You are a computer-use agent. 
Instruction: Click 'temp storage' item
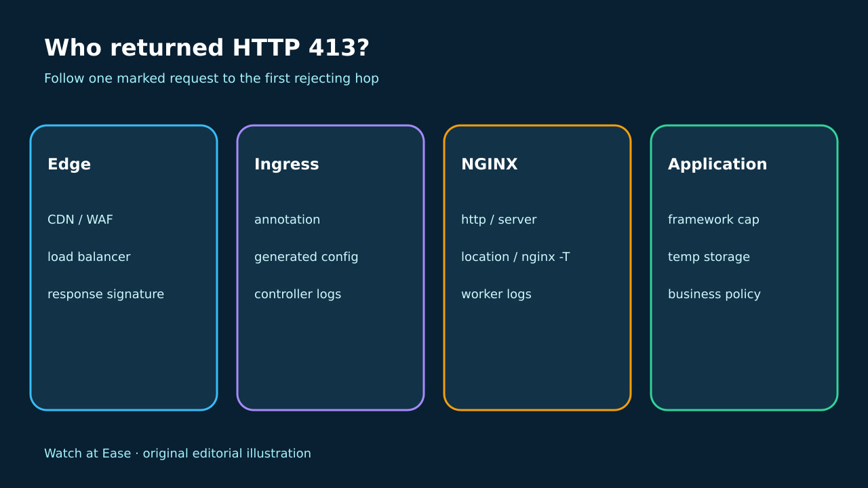click(709, 257)
